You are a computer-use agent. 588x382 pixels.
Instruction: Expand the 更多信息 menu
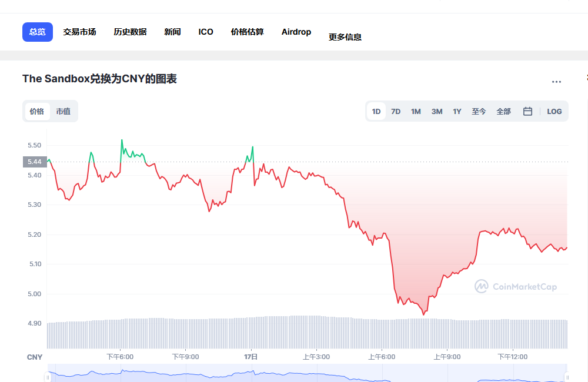[345, 37]
